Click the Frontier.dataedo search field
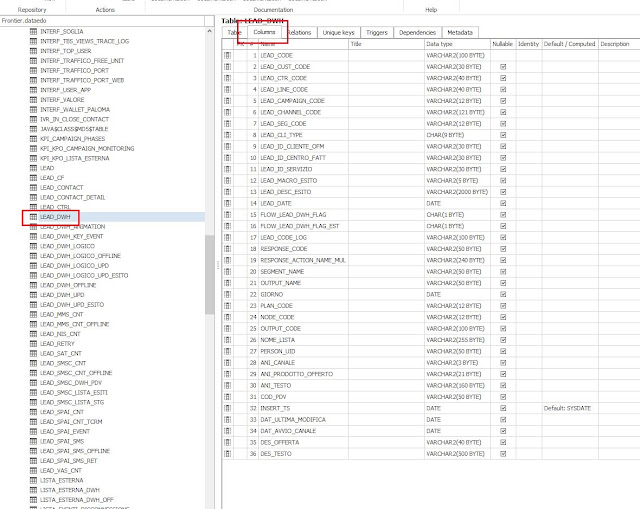Viewport: 640px width, 509px height. (102, 21)
